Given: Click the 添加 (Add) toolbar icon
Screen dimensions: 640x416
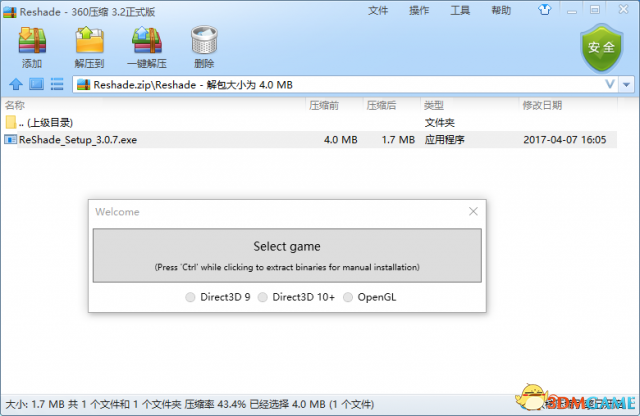Looking at the screenshot, I should (x=32, y=40).
